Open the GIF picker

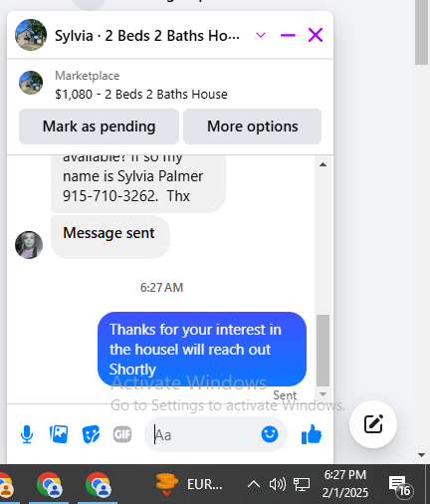[122, 434]
